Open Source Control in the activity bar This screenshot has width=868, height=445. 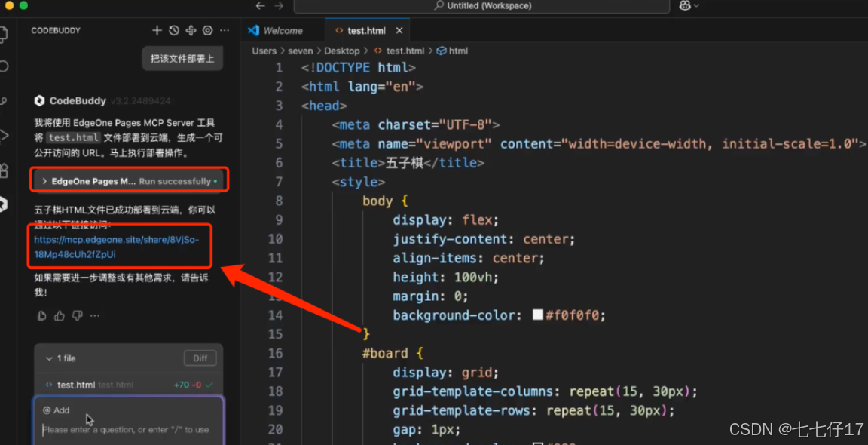click(3, 101)
